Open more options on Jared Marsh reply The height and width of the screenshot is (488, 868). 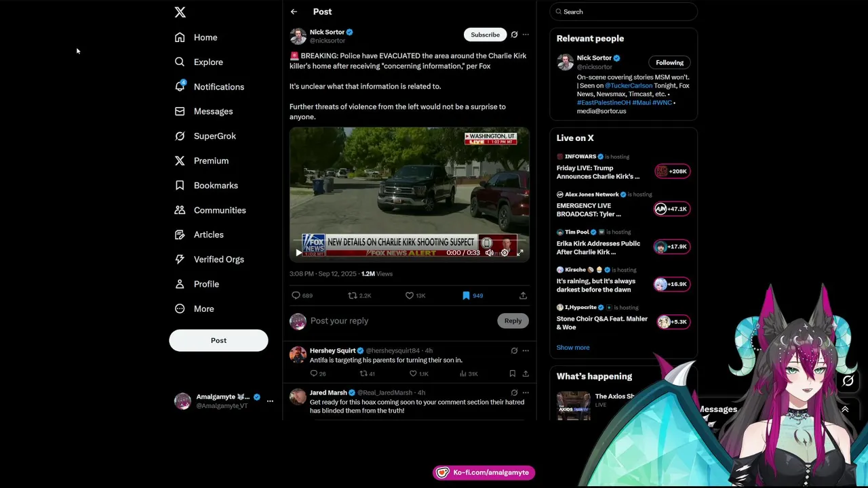tap(526, 392)
